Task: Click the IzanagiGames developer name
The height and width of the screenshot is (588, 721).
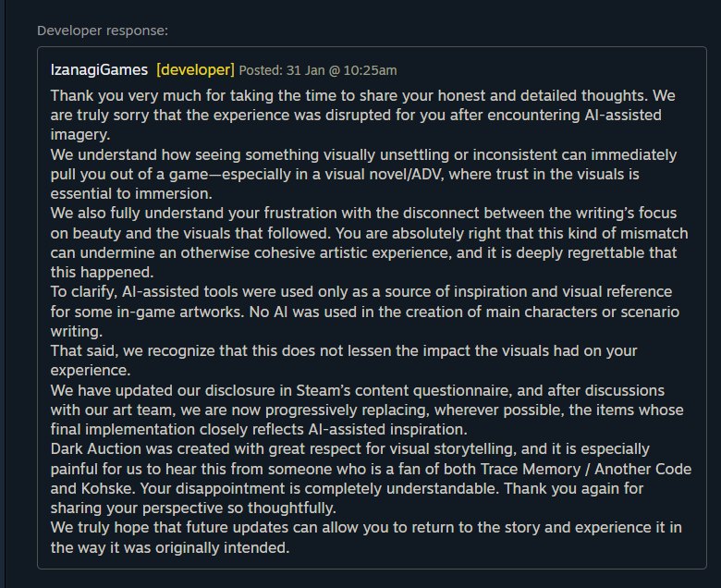Action: (100, 69)
